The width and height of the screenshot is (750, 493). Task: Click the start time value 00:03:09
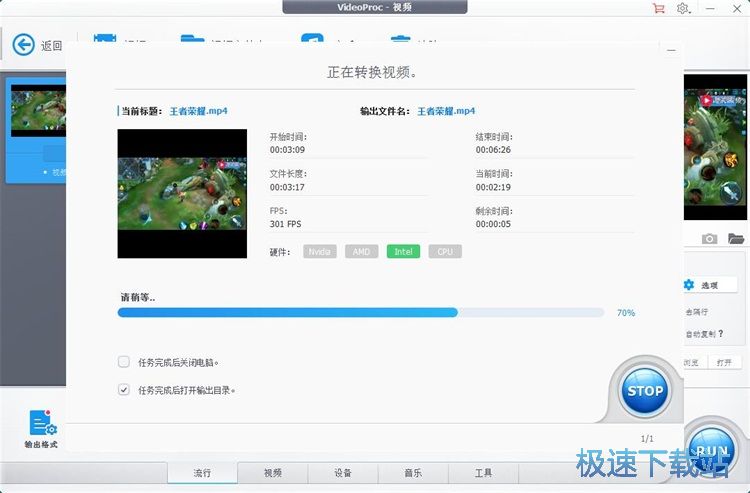tap(287, 150)
